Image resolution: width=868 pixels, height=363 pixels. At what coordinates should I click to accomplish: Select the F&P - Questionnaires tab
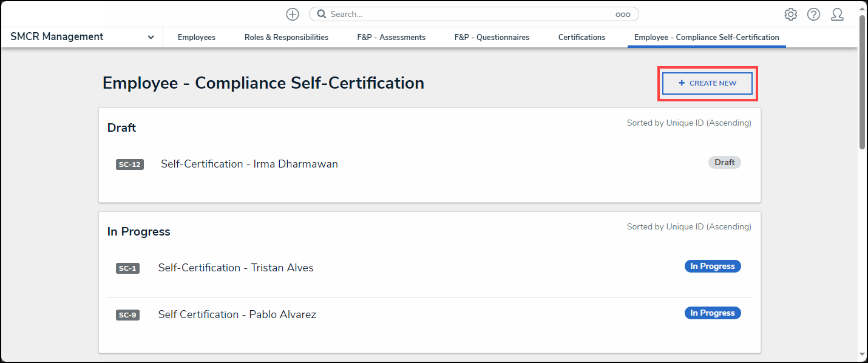[x=492, y=37]
